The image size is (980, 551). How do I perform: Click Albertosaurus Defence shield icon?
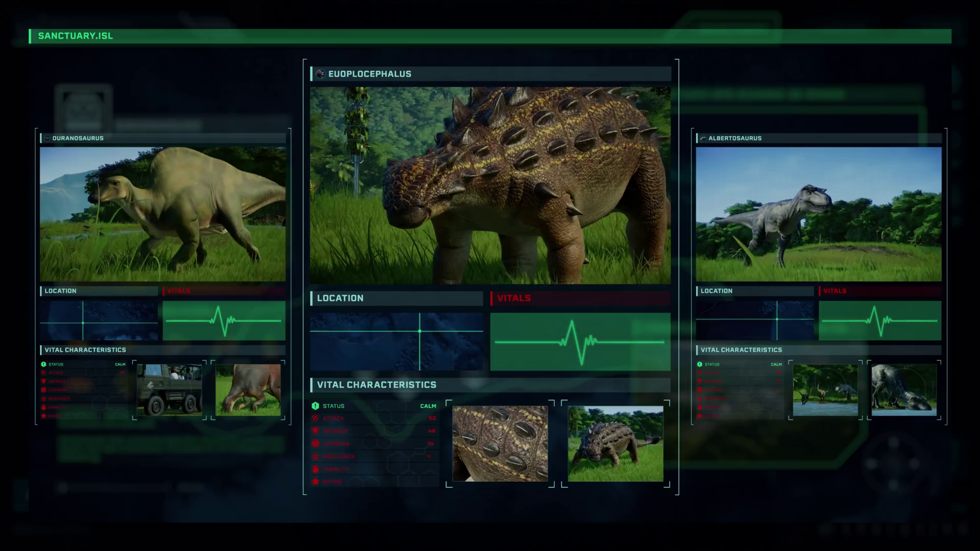coord(700,382)
